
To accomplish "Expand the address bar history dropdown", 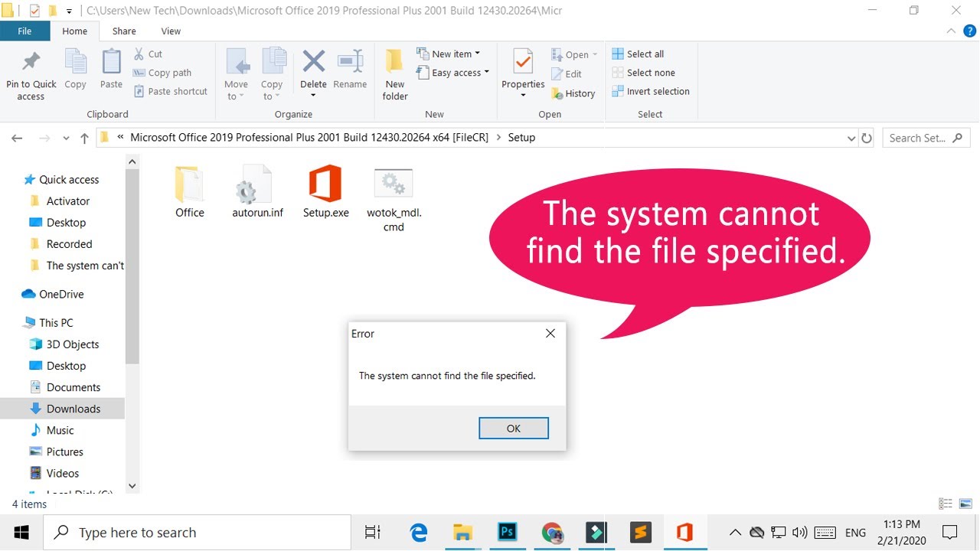I will pos(851,139).
